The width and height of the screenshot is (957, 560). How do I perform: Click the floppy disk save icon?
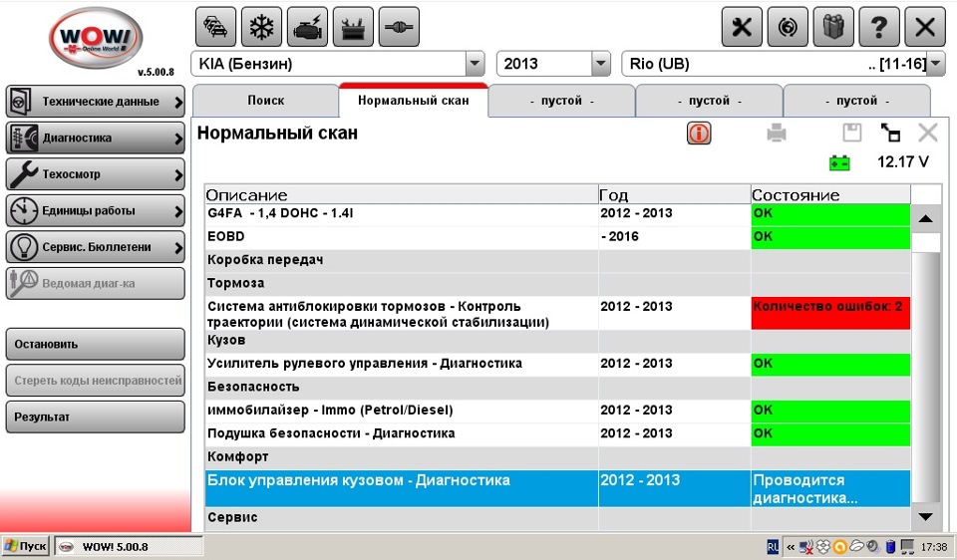coord(852,133)
